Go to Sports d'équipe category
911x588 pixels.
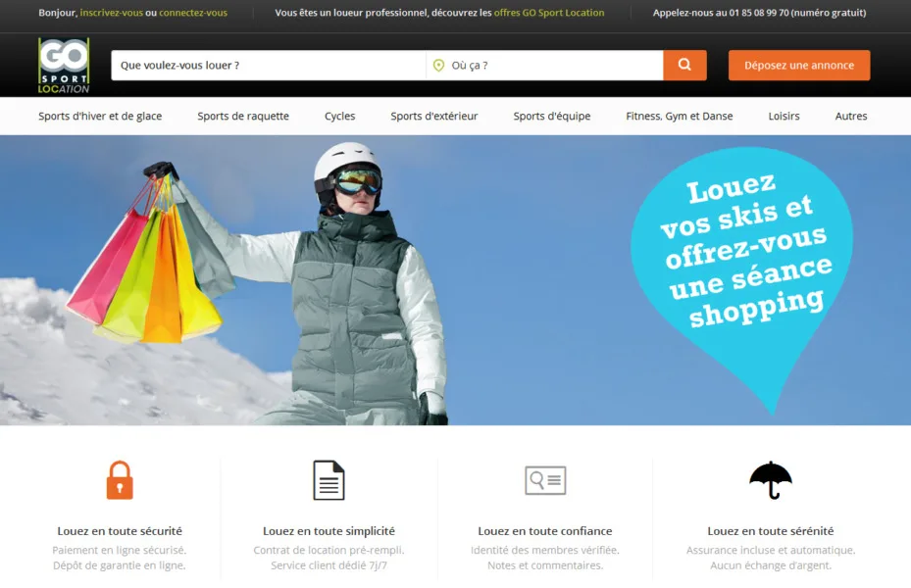point(552,116)
